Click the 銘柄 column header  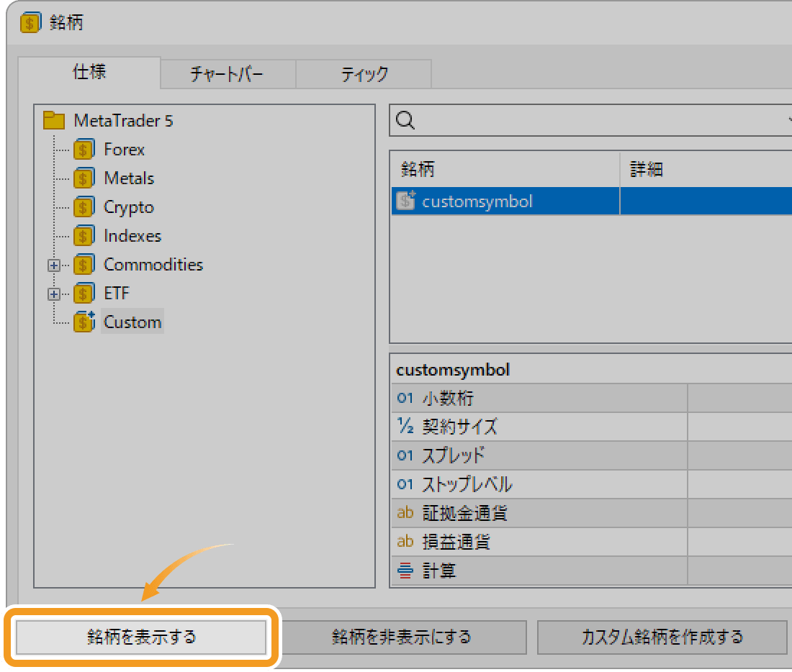505,169
